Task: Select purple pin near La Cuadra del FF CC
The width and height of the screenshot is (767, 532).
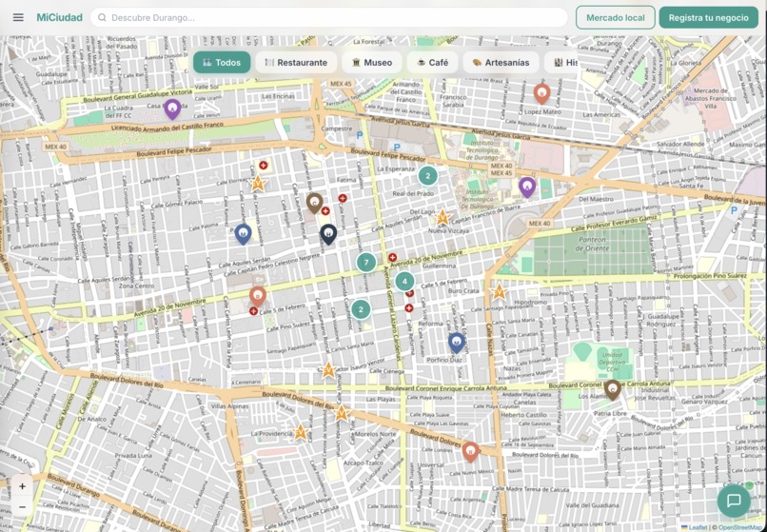Action: point(172,108)
